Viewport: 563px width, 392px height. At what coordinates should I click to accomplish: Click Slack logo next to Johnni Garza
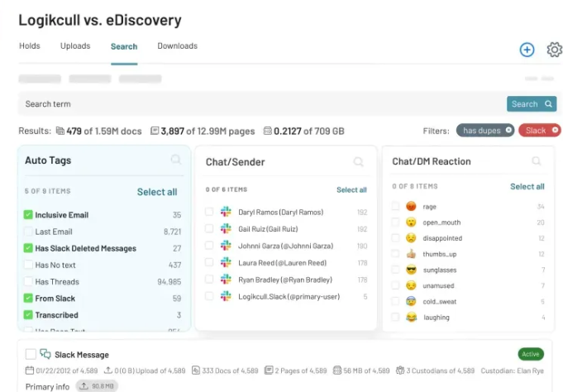tap(226, 246)
